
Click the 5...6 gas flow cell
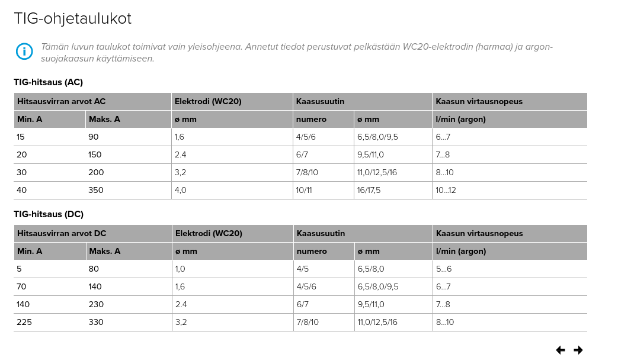tap(444, 269)
